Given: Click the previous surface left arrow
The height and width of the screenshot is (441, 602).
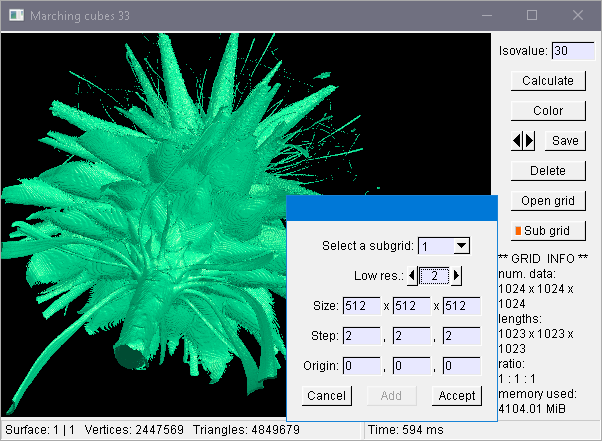Looking at the screenshot, I should point(517,141).
